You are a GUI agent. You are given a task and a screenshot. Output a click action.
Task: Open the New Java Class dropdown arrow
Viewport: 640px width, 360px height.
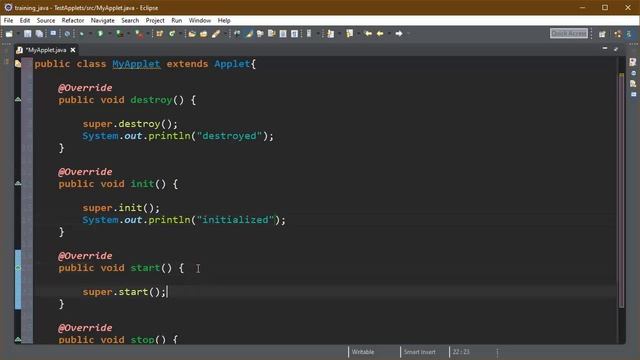pos(180,33)
